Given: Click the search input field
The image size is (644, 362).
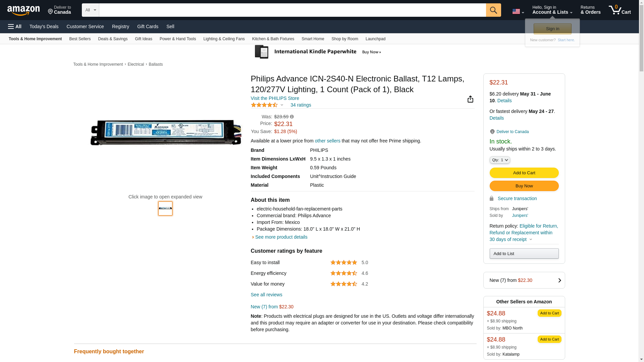Looking at the screenshot, I should tap(292, 10).
